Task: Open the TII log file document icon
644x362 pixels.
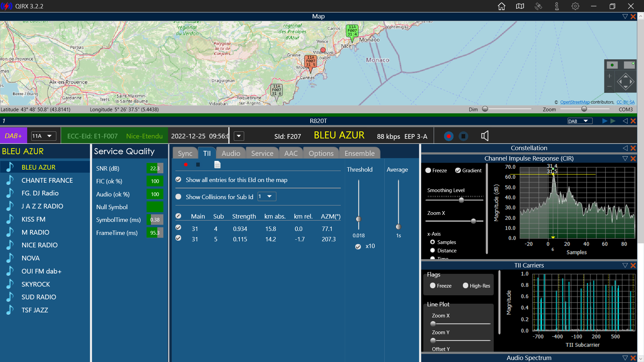Action: 217,165
